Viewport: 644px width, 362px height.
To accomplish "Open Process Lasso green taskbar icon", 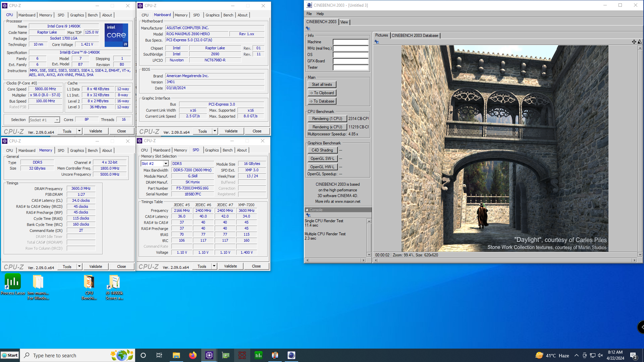I will coord(258,355).
